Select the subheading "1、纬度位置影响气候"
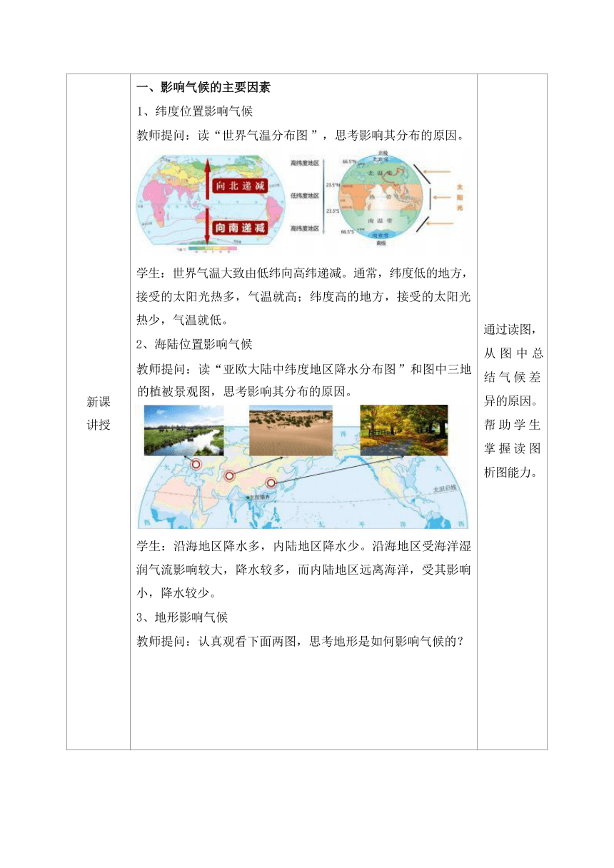Image resolution: width=614 pixels, height=868 pixels. pos(193,111)
